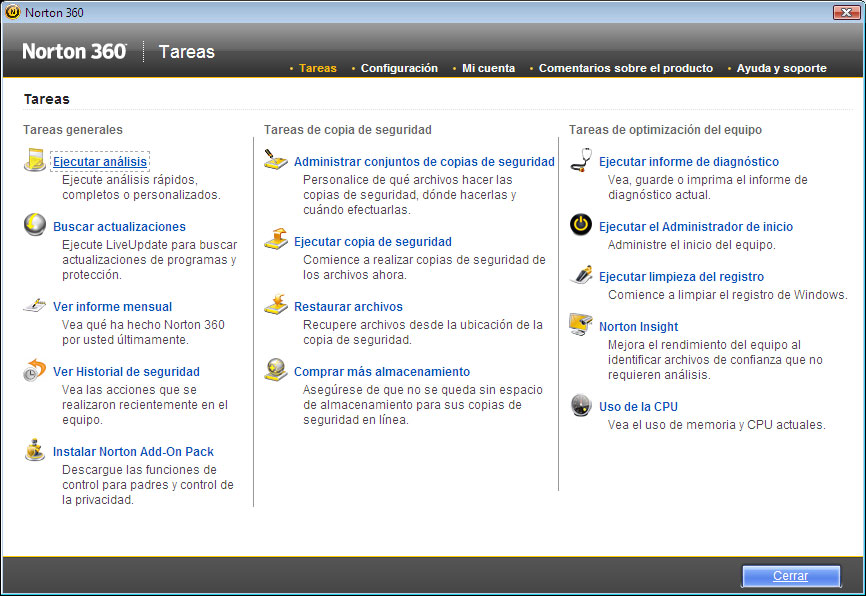Click the Uso de la CPU gauge icon
Screen dimensions: 866x596
pyautogui.click(x=581, y=405)
